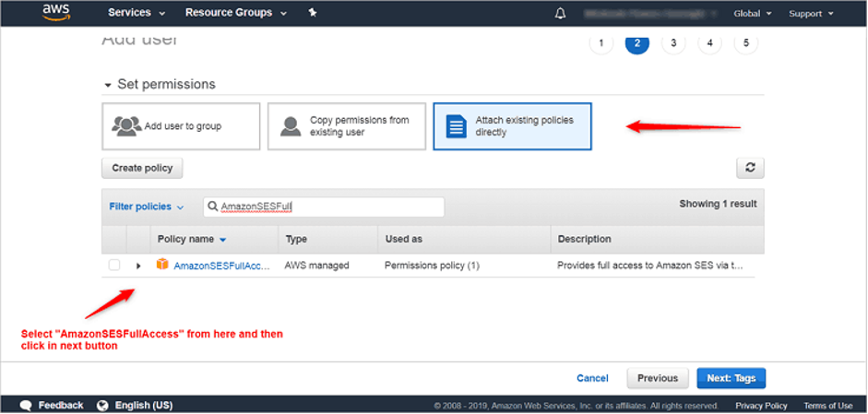
Task: Click the pin shortcut icon
Action: (x=312, y=13)
